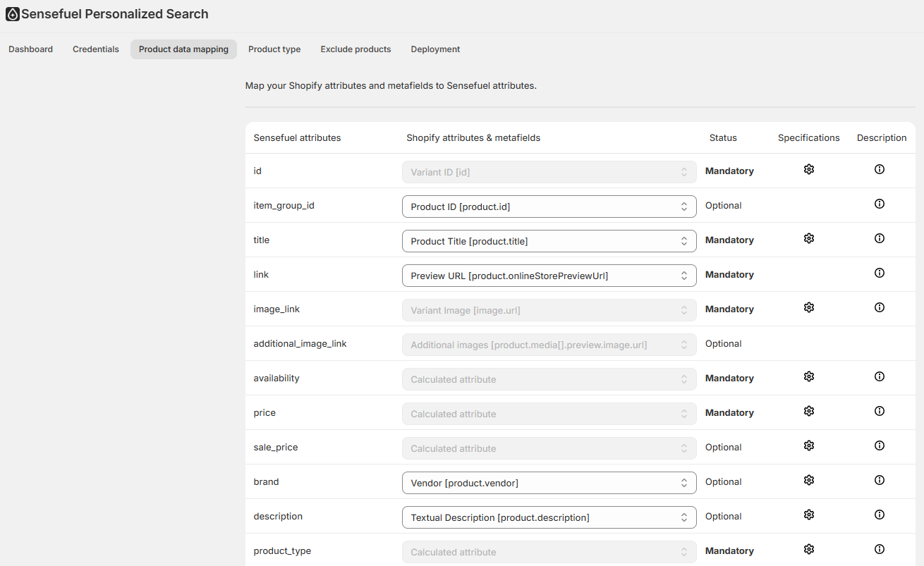Open specifications gear for id attribute

click(809, 169)
